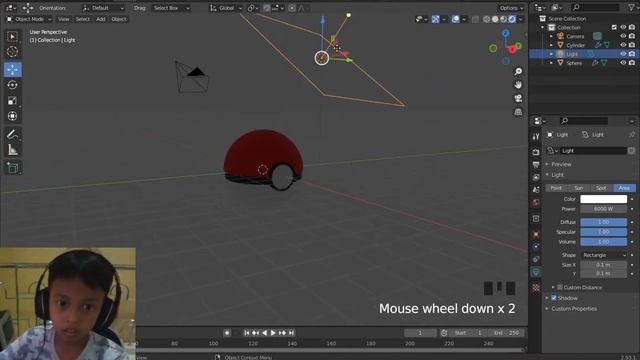
Task: Activate the Move tool
Action: [13, 69]
